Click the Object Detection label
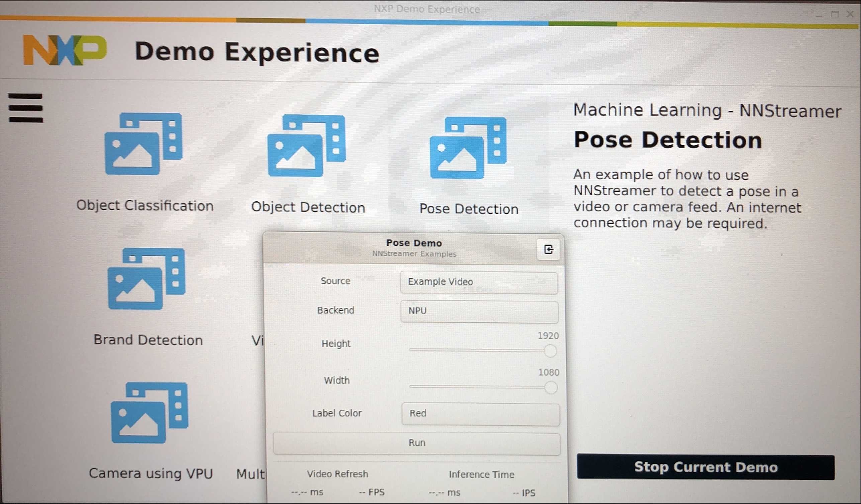The width and height of the screenshot is (861, 504). (308, 207)
